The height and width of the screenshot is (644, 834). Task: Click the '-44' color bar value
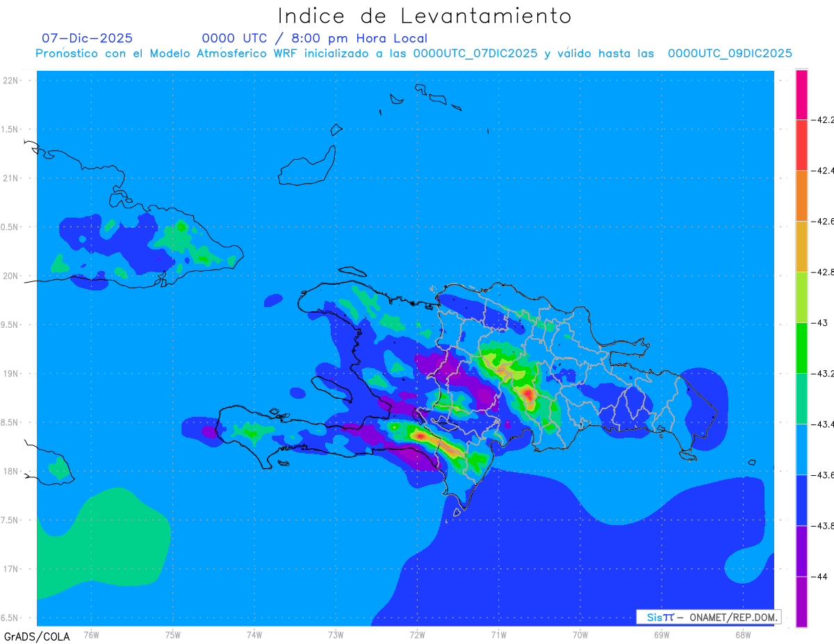click(x=820, y=576)
